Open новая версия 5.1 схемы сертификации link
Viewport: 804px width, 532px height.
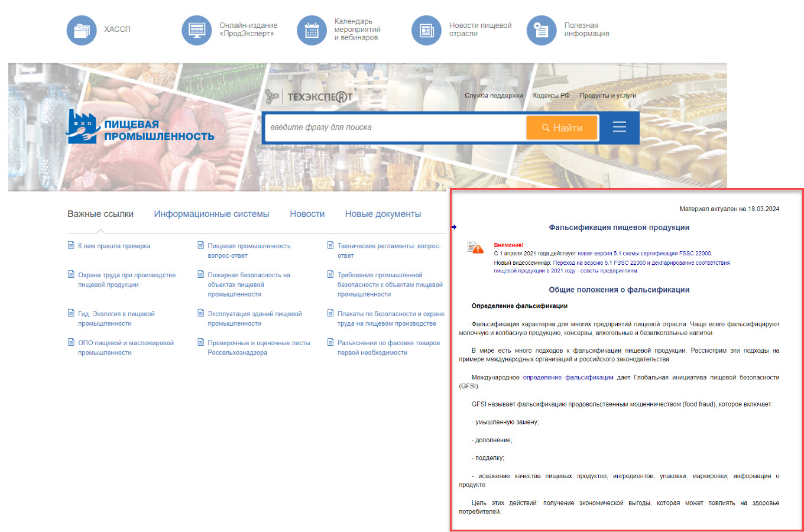(644, 254)
